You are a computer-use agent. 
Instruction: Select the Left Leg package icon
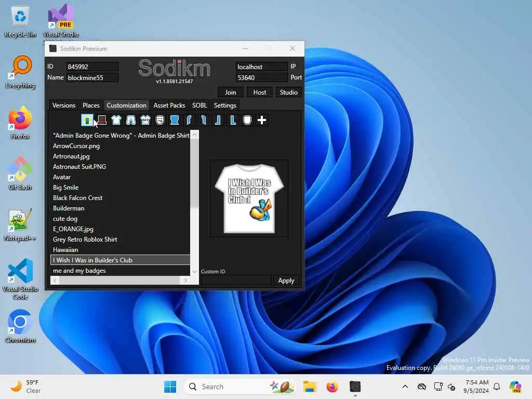click(x=218, y=120)
